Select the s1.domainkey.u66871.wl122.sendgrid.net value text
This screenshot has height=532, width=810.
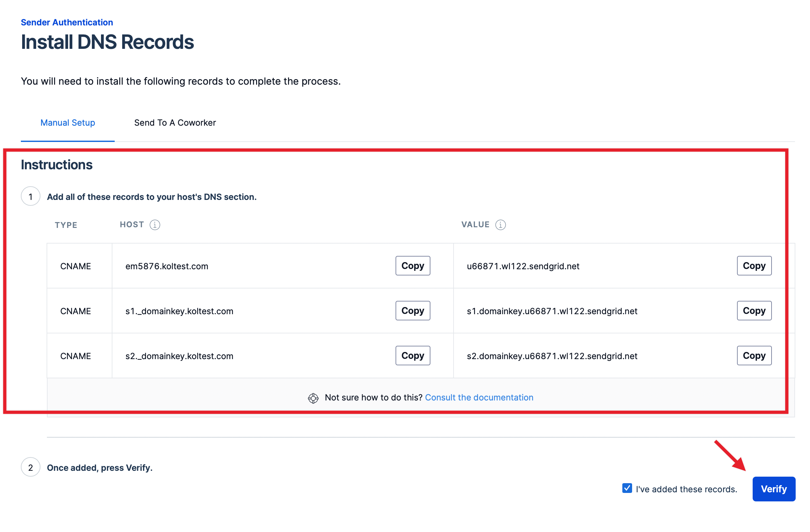click(x=552, y=311)
